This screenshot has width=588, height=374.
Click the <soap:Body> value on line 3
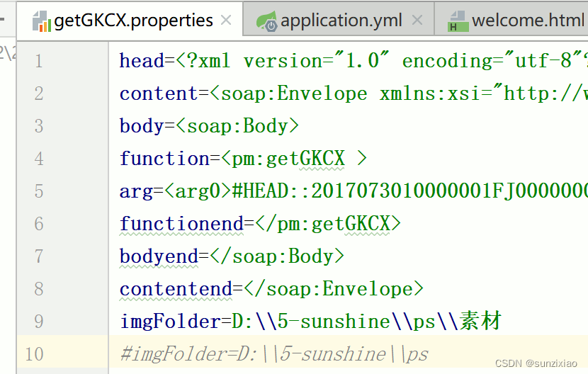(x=237, y=126)
